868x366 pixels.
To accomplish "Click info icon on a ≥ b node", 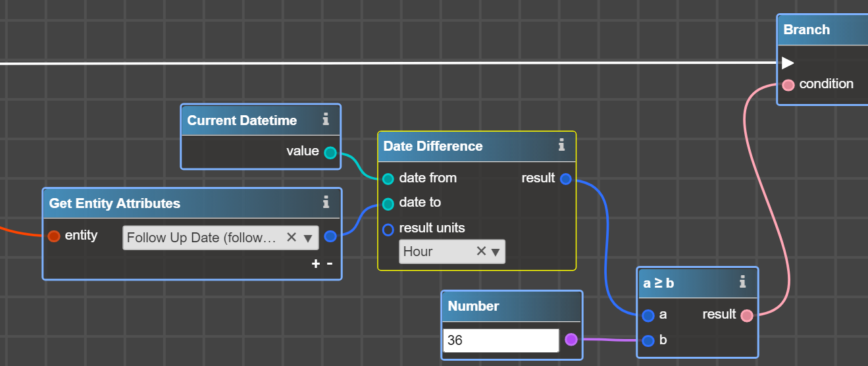I will pos(742,282).
